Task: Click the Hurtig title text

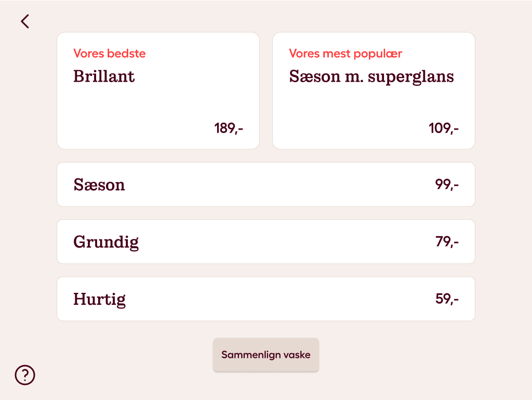Action: 100,300
